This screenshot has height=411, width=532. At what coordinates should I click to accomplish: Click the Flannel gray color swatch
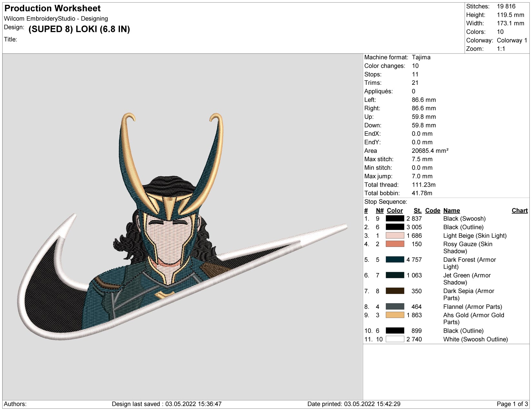pos(395,307)
